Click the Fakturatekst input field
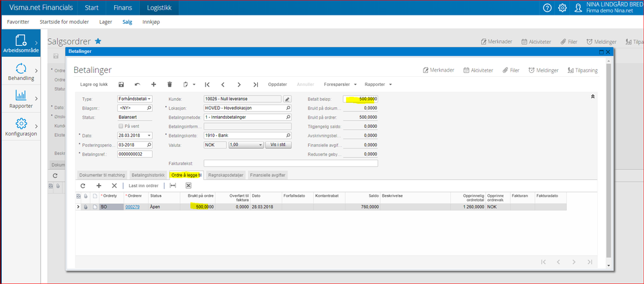The height and width of the screenshot is (284, 644). (291, 163)
